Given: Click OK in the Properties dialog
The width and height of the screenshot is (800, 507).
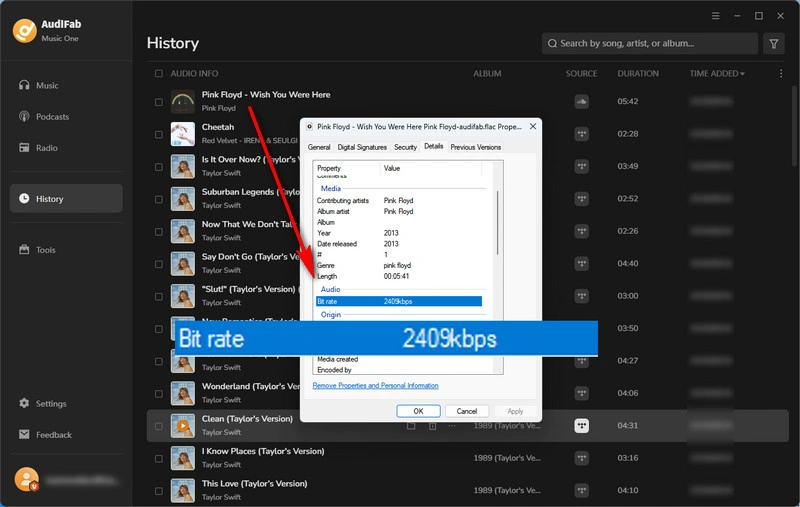Looking at the screenshot, I should (x=418, y=411).
